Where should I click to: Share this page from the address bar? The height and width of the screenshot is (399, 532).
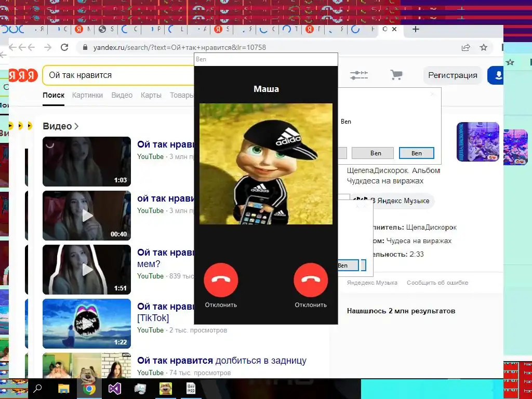pyautogui.click(x=466, y=47)
